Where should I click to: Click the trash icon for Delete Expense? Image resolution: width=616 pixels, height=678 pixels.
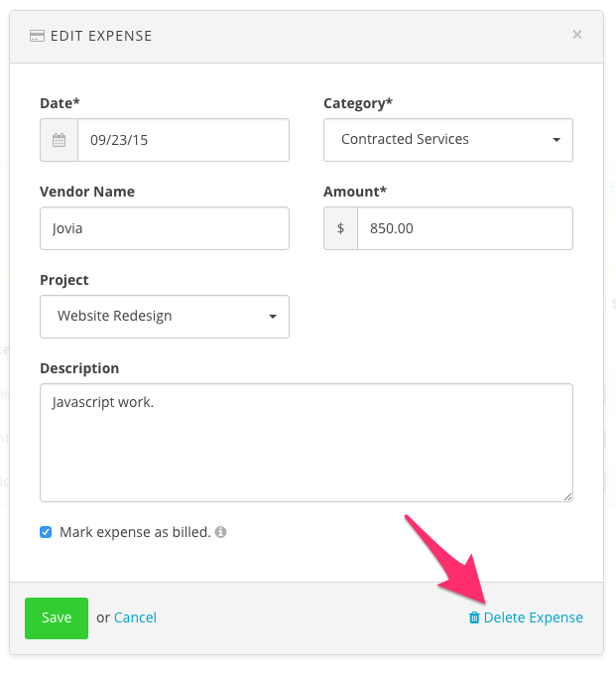coord(474,617)
